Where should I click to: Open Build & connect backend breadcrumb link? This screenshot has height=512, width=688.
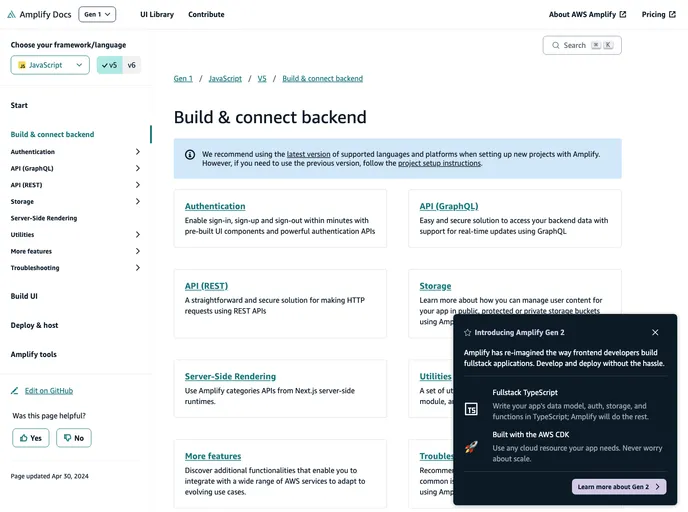pos(322,79)
